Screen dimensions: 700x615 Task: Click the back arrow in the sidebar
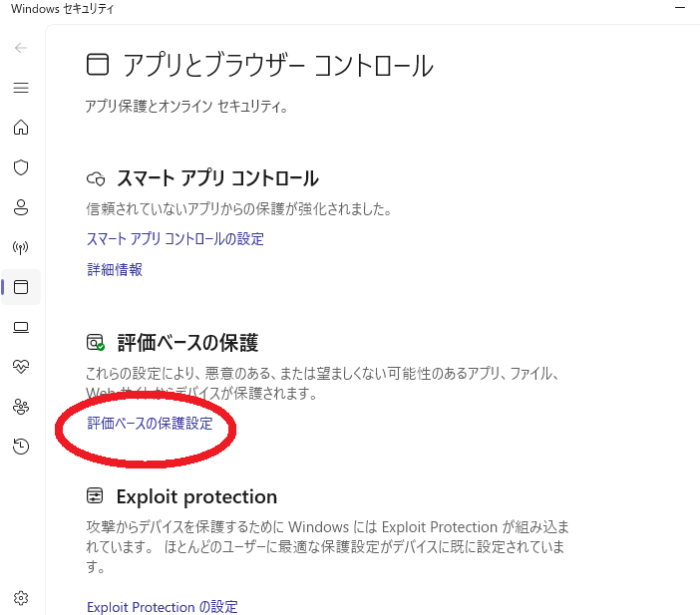point(21,47)
